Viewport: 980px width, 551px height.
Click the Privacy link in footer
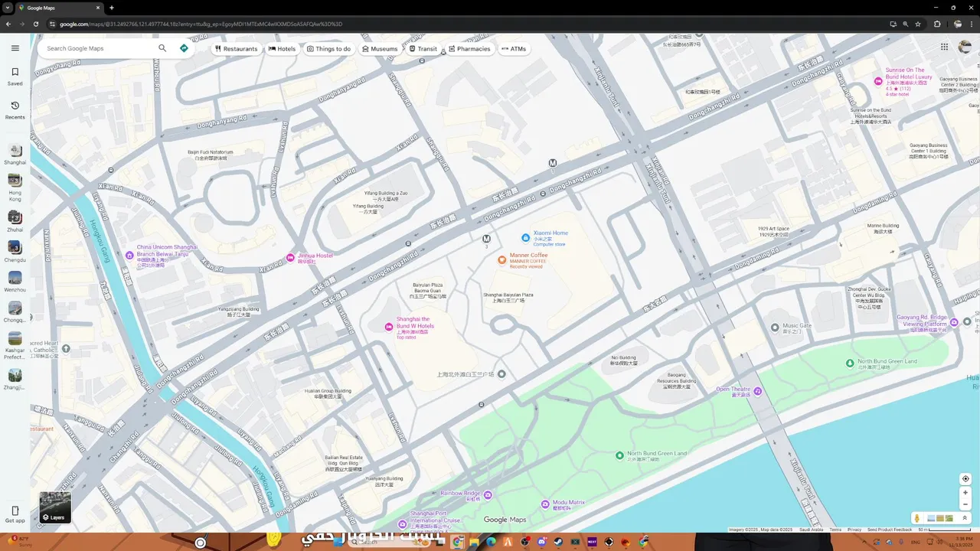(854, 530)
